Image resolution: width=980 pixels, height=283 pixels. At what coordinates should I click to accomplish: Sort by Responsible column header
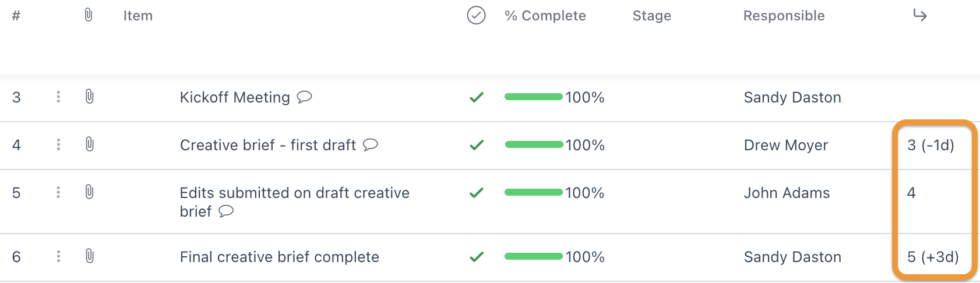pos(784,16)
